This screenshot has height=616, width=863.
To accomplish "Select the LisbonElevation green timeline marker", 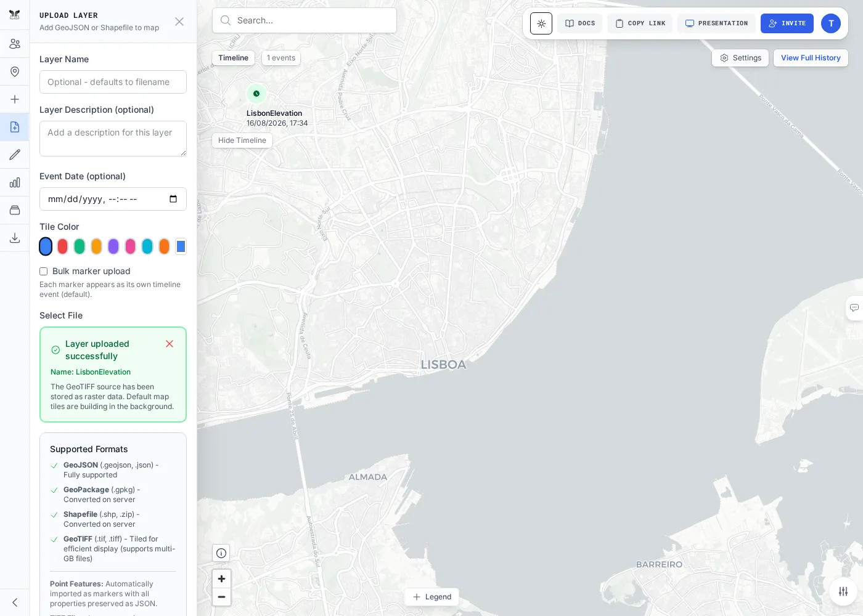I will (x=256, y=94).
